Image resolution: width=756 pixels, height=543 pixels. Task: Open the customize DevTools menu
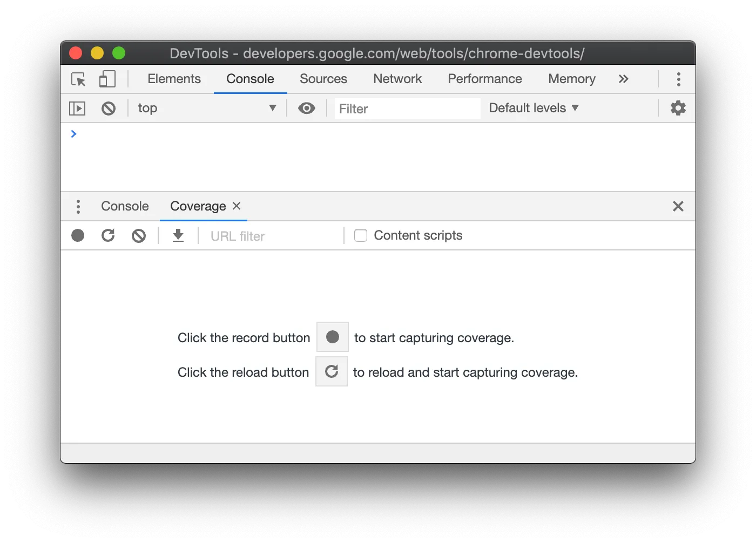click(x=678, y=79)
